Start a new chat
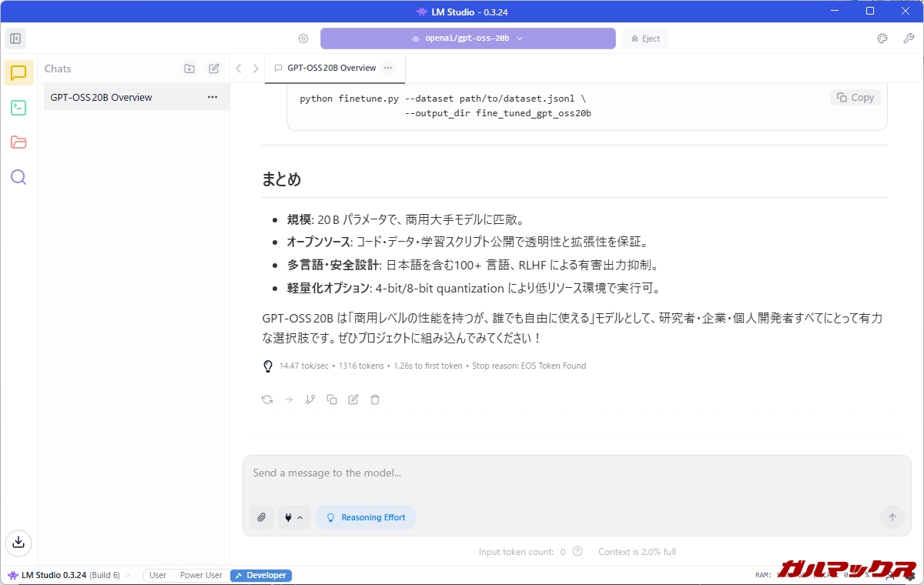The width and height of the screenshot is (924, 585). 214,69
